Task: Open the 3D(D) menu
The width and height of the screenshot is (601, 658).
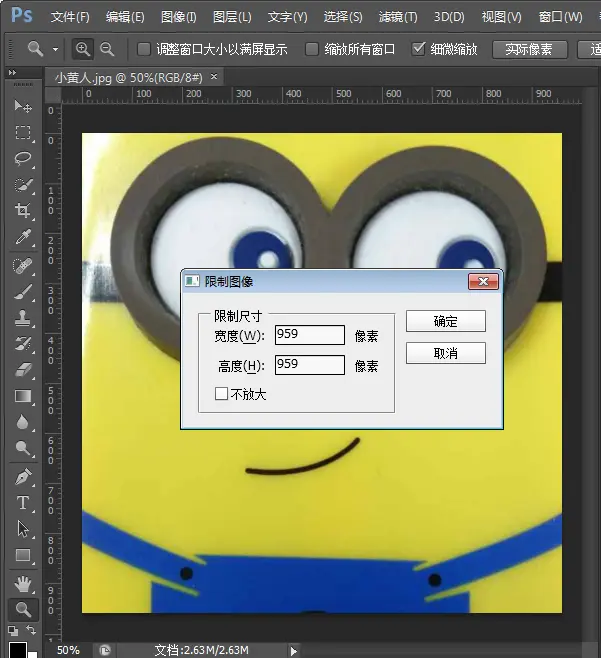Action: [449, 17]
